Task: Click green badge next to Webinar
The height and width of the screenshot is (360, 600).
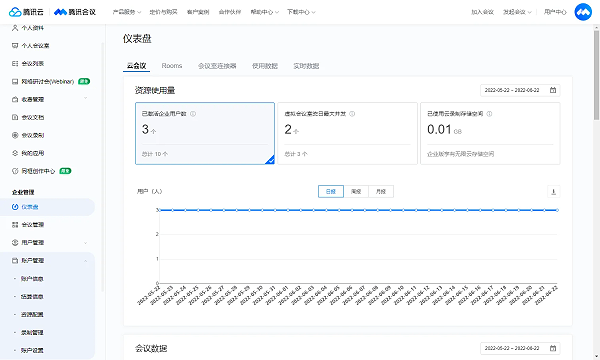Action: coord(84,81)
